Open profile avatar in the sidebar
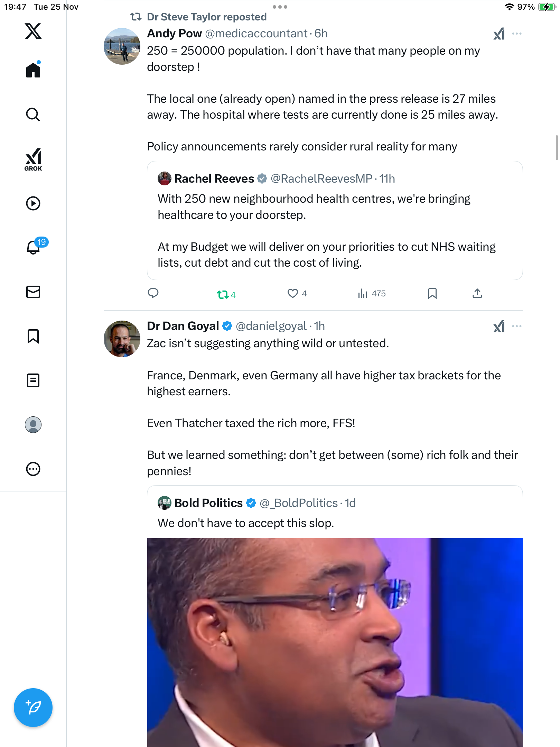 (x=33, y=425)
